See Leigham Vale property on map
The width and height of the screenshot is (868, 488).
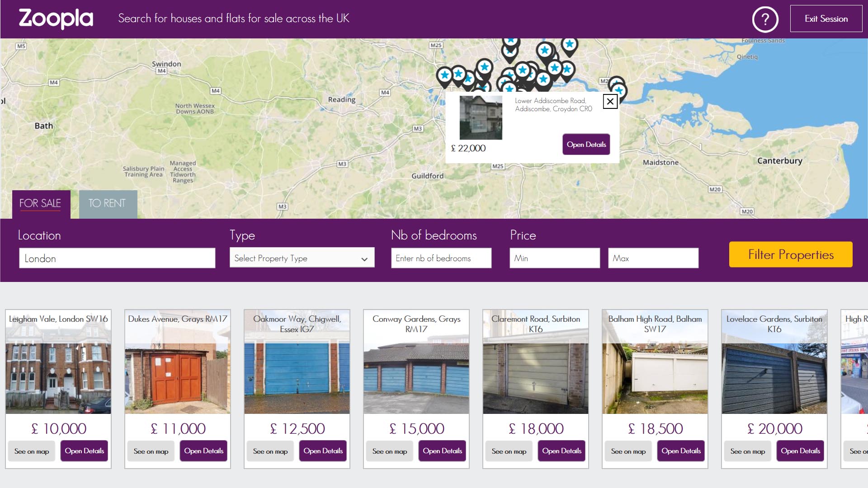coord(32,451)
